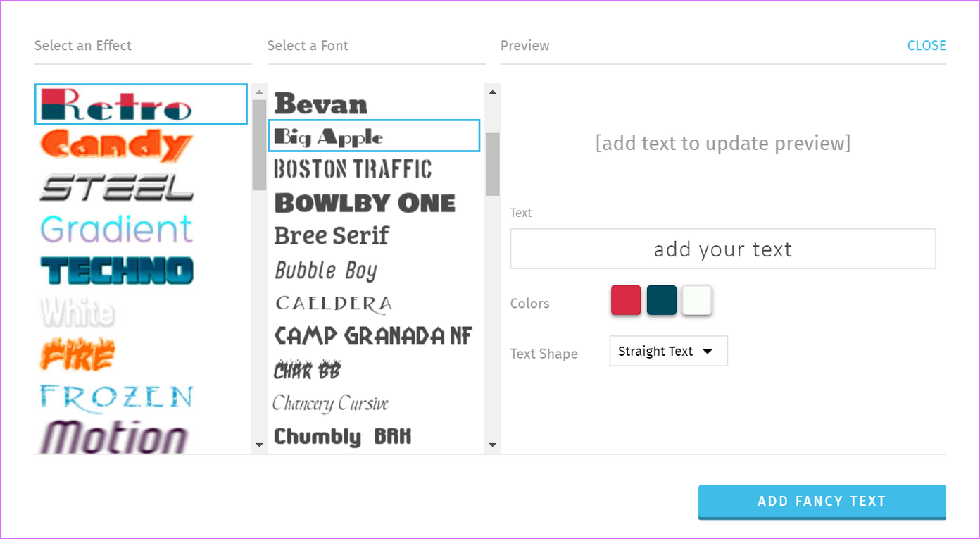This screenshot has width=980, height=539.
Task: Click the ADD FANCY TEXT button
Action: pos(822,502)
